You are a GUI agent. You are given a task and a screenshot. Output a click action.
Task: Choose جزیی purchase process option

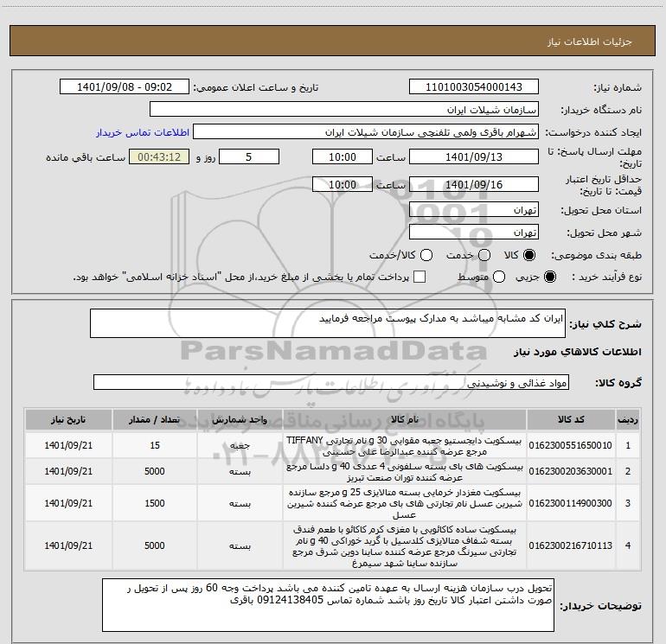[549, 277]
